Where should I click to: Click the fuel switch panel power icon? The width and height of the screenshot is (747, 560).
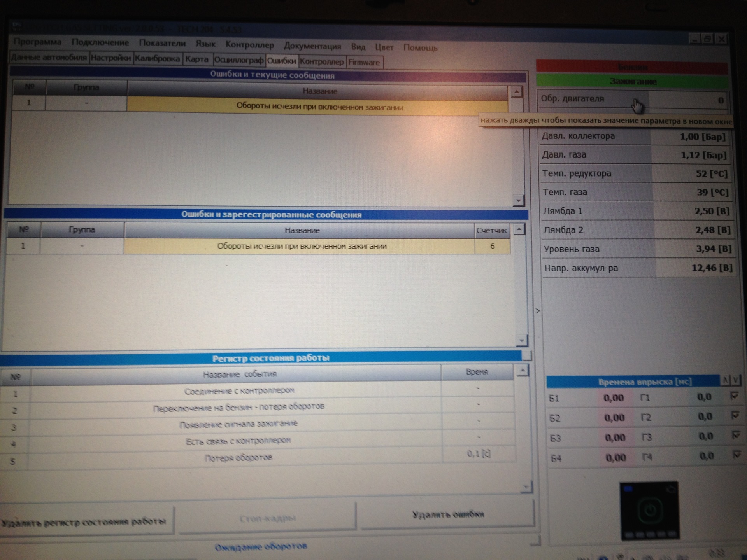[x=649, y=510]
